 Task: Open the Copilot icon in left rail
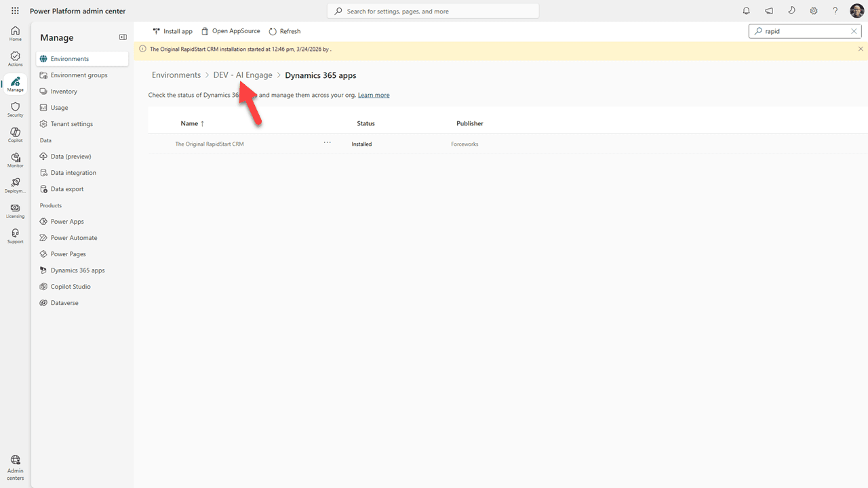tap(15, 134)
